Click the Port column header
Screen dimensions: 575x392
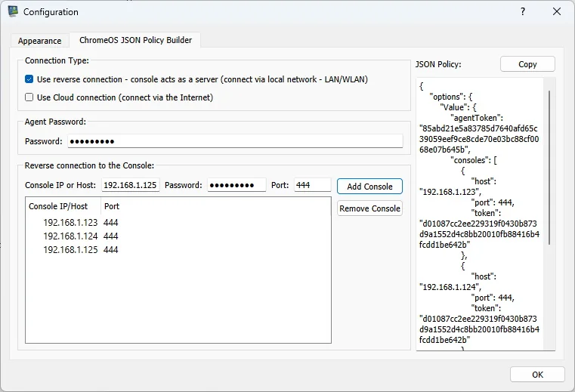pos(112,206)
